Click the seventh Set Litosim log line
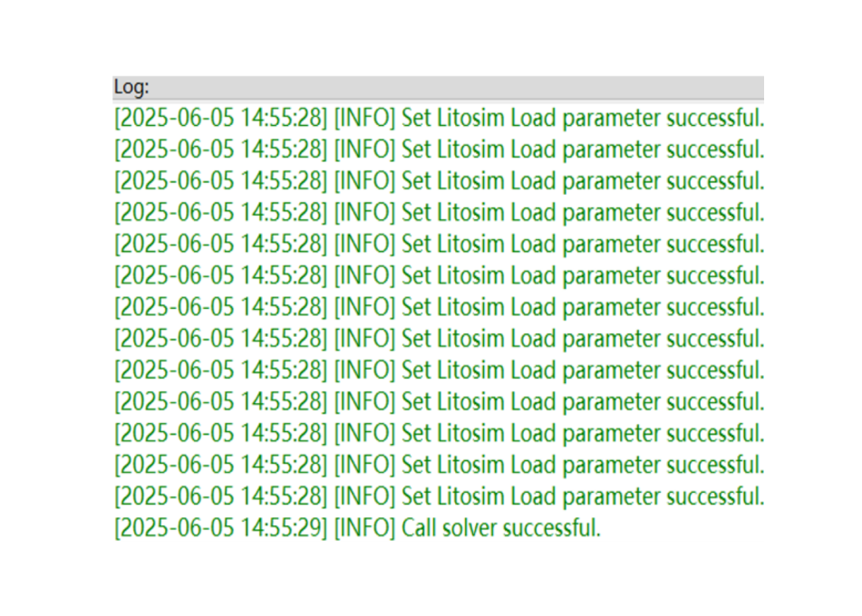The height and width of the screenshot is (616, 862). [440, 307]
